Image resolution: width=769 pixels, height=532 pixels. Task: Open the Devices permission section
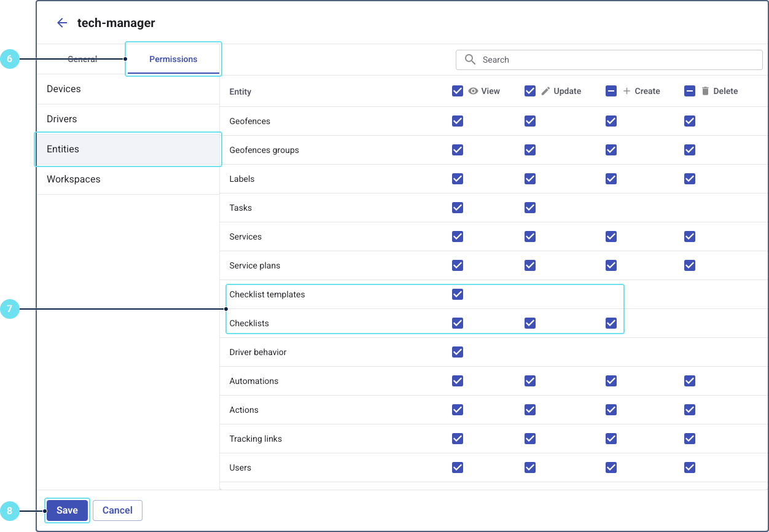[x=64, y=89]
